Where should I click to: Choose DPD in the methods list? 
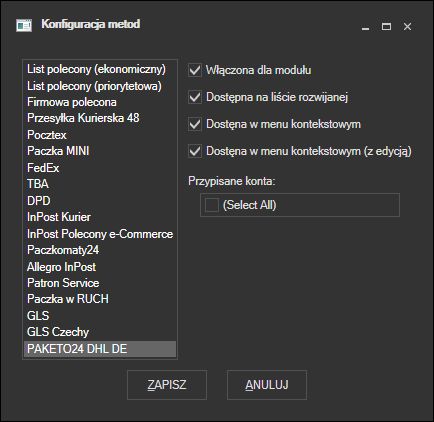100,201
